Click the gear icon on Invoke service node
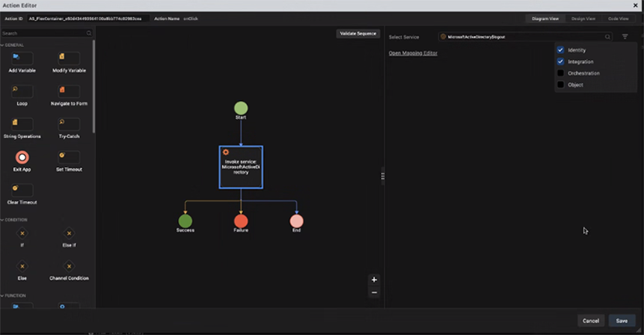The width and height of the screenshot is (644, 335). tap(225, 152)
